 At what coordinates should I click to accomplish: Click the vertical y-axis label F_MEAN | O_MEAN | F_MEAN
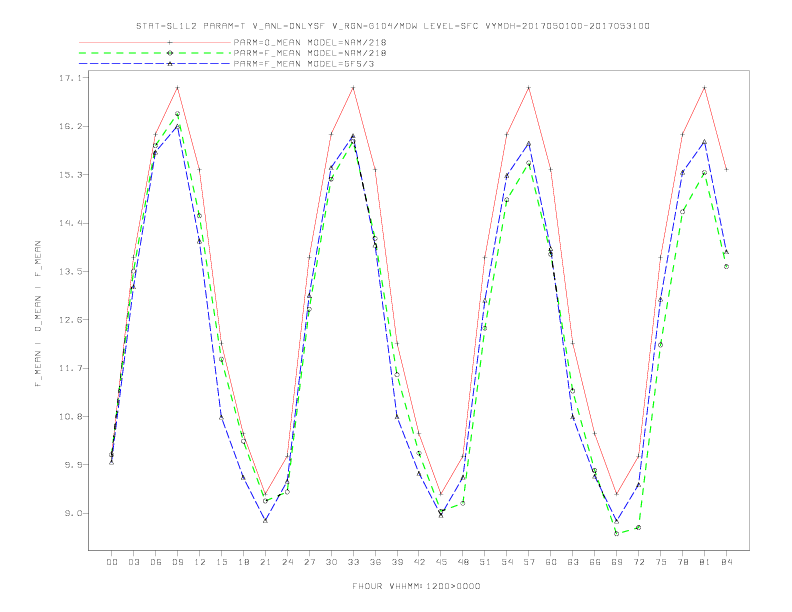coord(38,314)
